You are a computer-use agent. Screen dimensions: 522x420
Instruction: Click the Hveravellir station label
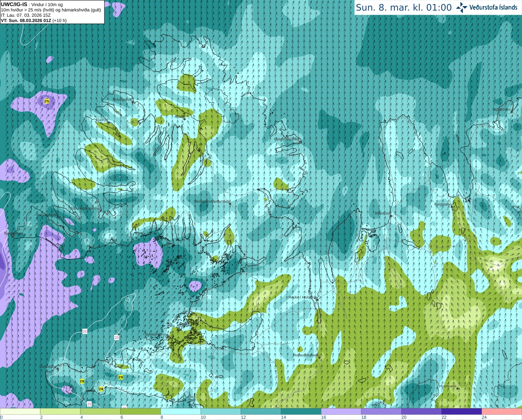tap(447, 386)
